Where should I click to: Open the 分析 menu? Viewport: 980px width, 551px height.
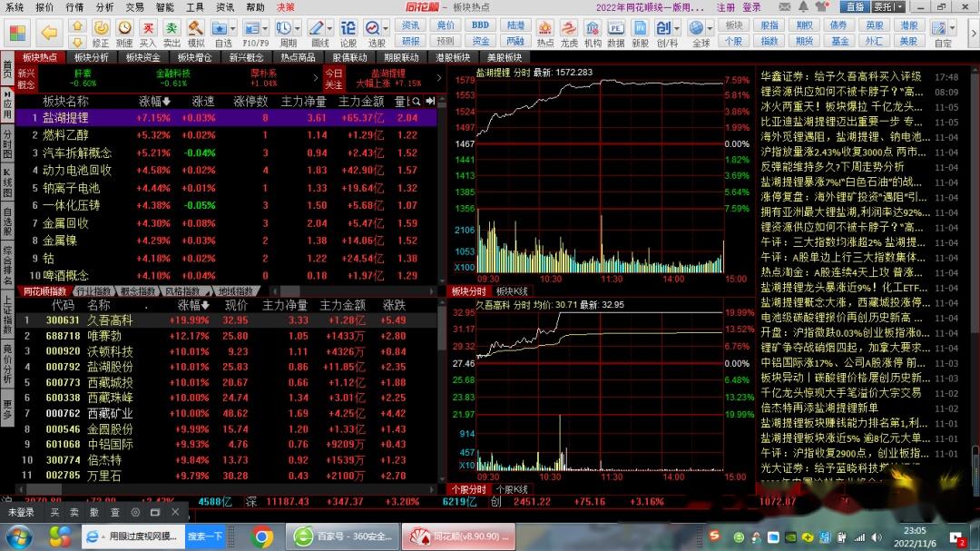(104, 7)
